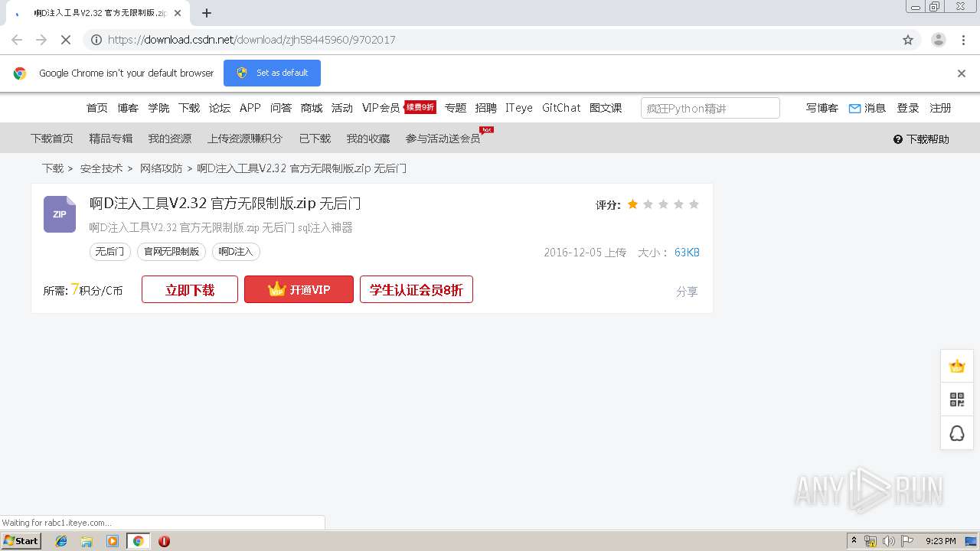Viewport: 980px width, 551px height.
Task: Click the purple ZIP file icon
Action: point(60,214)
